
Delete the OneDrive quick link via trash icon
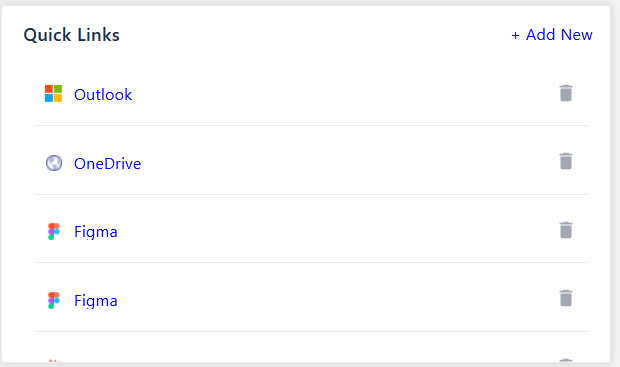point(566,161)
